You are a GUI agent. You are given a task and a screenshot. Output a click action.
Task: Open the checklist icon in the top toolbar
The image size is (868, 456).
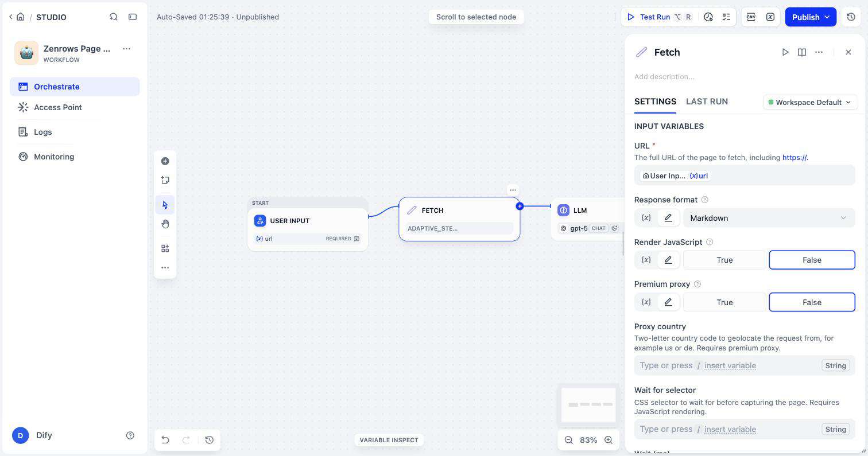pos(726,17)
